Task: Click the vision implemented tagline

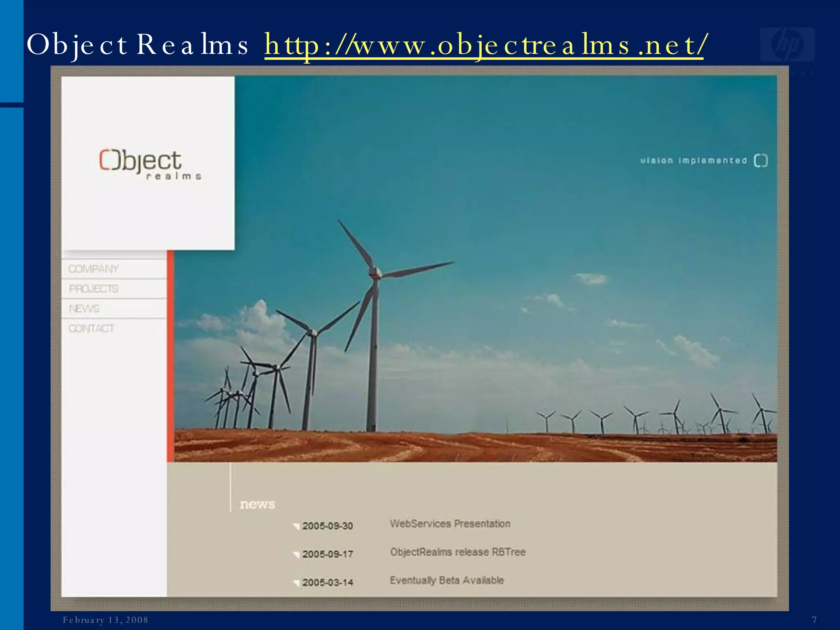Action: [x=694, y=160]
